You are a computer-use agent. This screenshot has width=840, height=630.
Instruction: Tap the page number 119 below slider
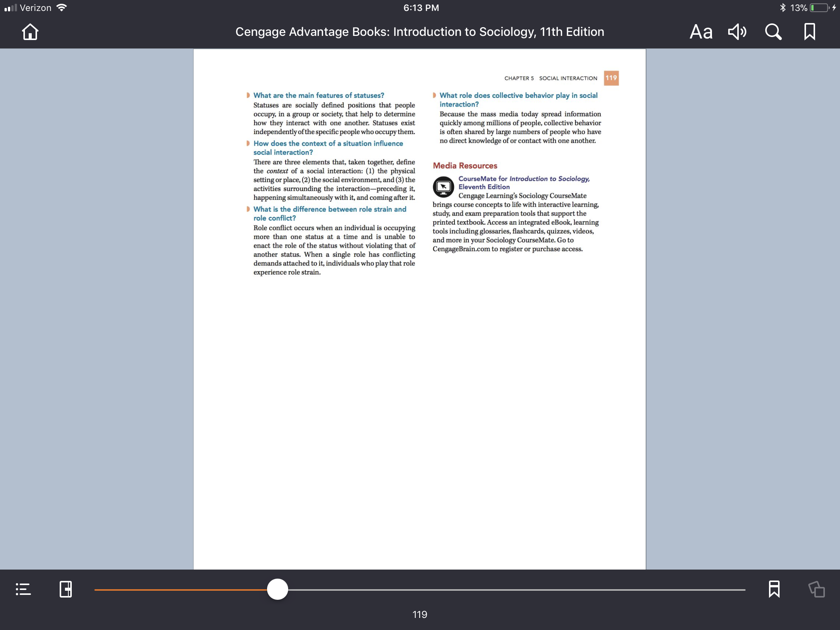[x=420, y=615]
